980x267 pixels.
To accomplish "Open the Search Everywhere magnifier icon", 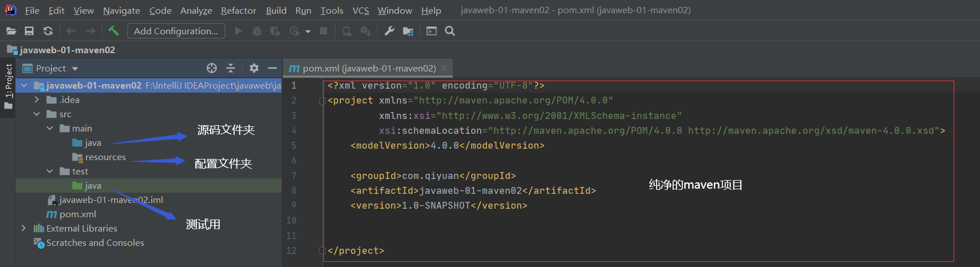I will click(450, 31).
